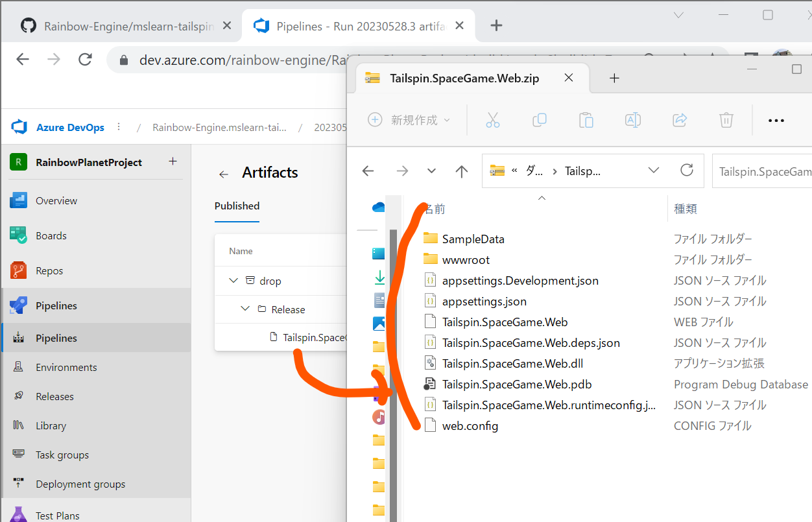Select Tailspin.SpaceGame.Web.deps.json file

[531, 342]
